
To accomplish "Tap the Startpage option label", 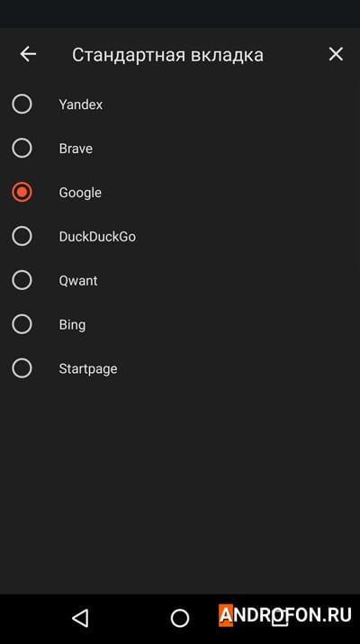I will click(x=88, y=368).
